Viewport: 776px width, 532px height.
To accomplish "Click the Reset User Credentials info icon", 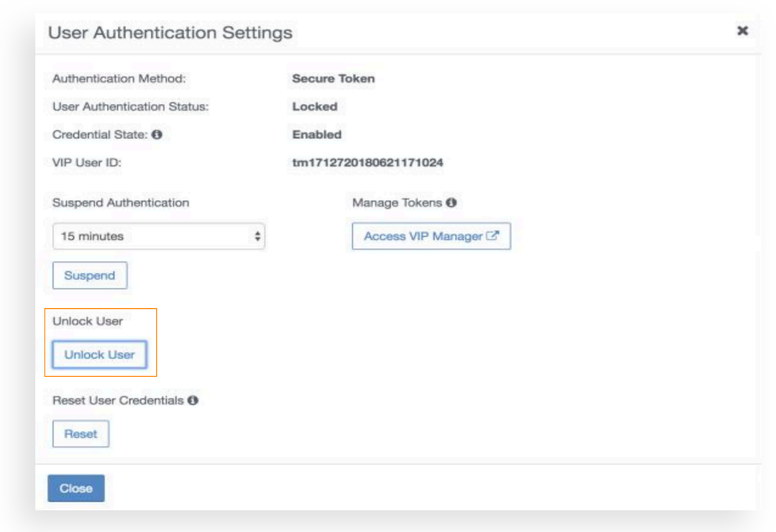I will 193,400.
